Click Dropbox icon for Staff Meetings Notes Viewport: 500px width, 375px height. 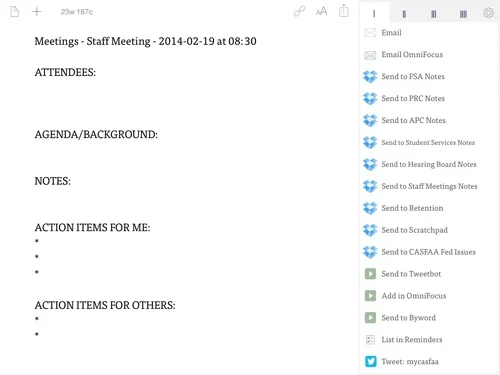coord(370,186)
